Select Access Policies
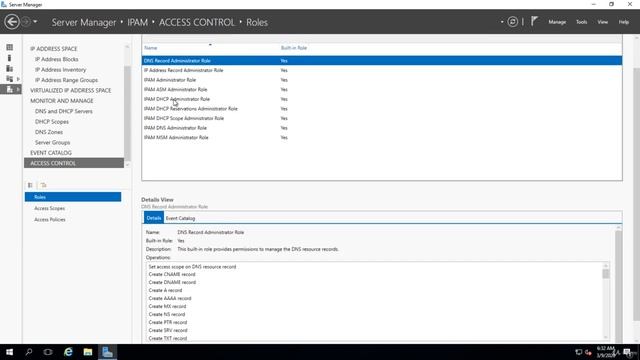The width and height of the screenshot is (640, 360). click(x=50, y=220)
